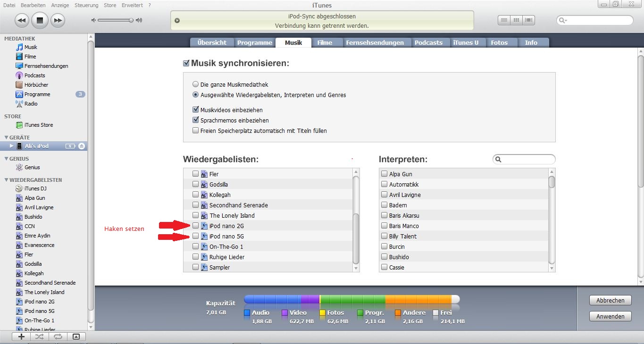This screenshot has width=644, height=344.
Task: Open the Erweitert menu
Action: click(132, 5)
